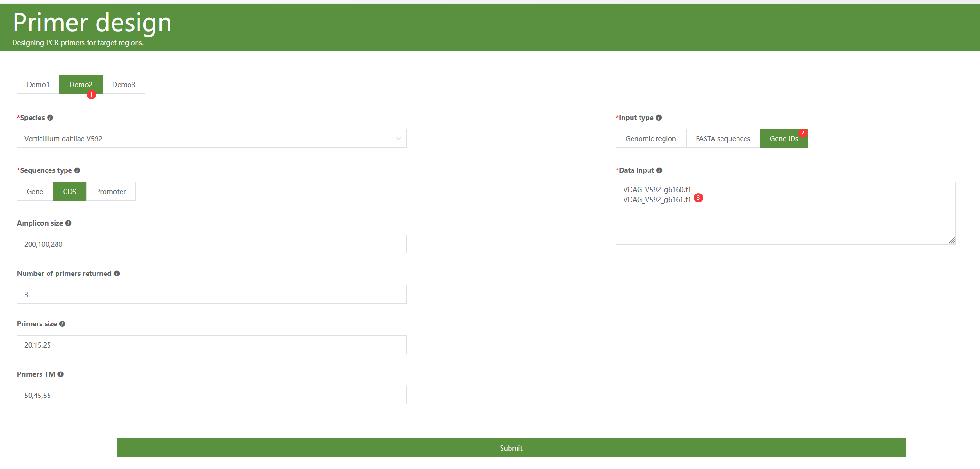The image size is (980, 469).
Task: Click the Primers TM input field
Action: [212, 395]
